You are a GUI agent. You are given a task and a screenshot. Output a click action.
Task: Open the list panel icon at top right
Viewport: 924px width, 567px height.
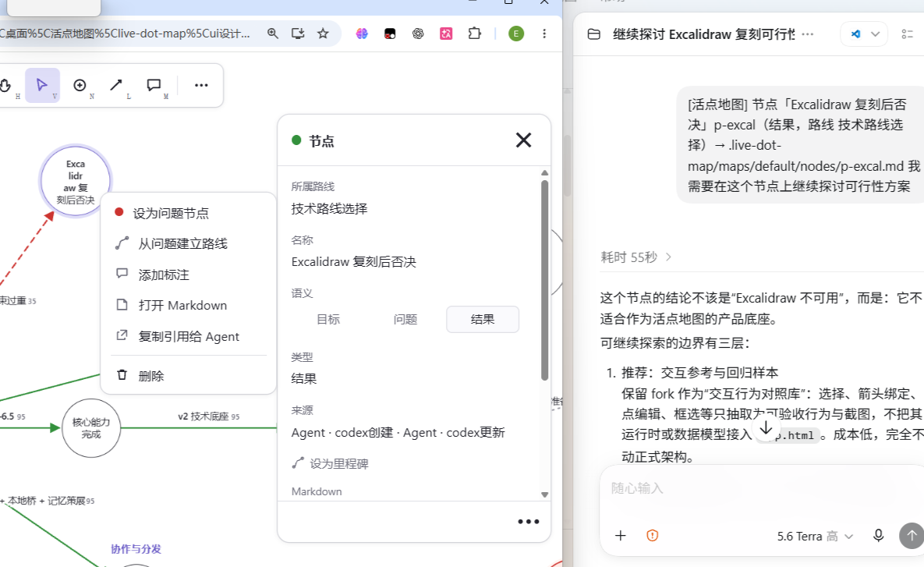908,34
